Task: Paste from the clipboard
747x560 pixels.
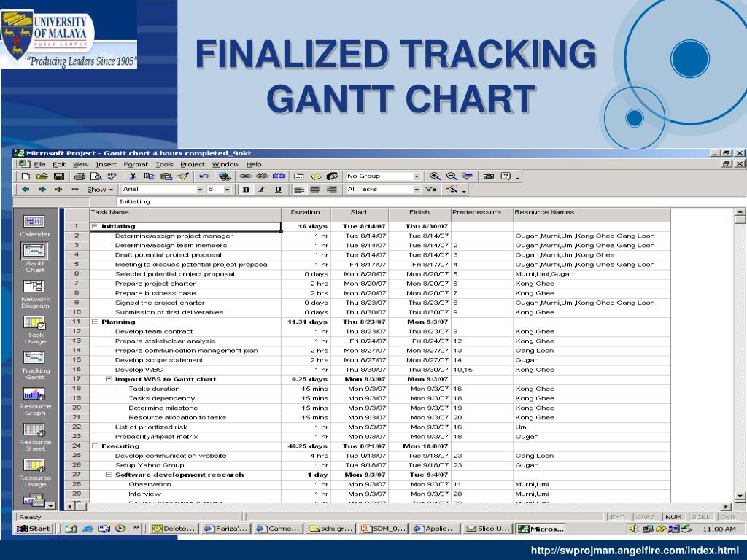Action: coord(166,176)
